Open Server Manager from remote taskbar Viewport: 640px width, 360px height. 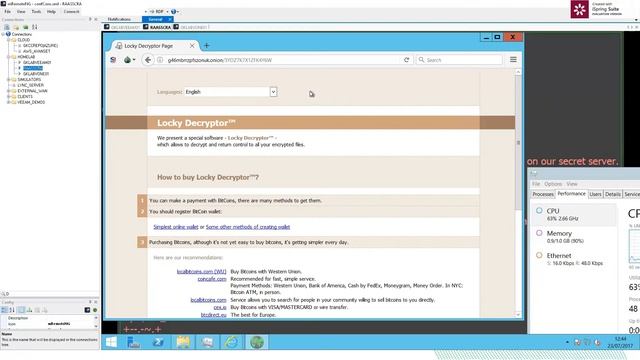pyautogui.click(x=133, y=342)
